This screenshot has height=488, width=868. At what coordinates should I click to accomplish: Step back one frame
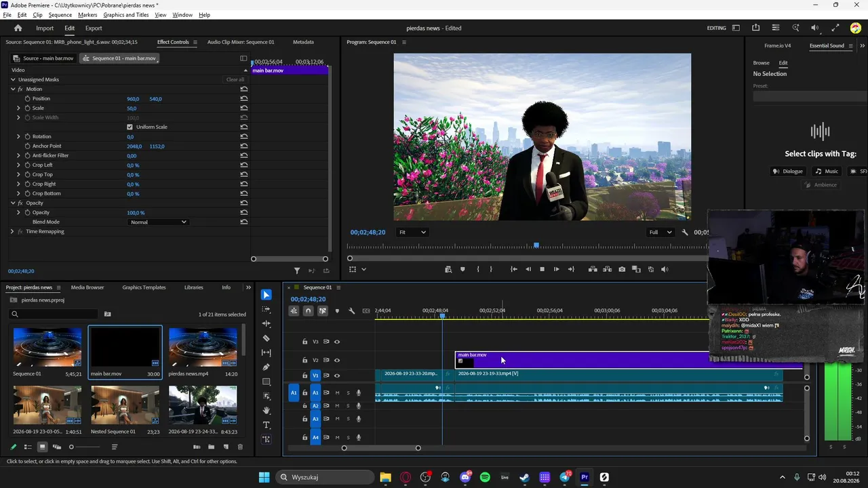click(528, 269)
